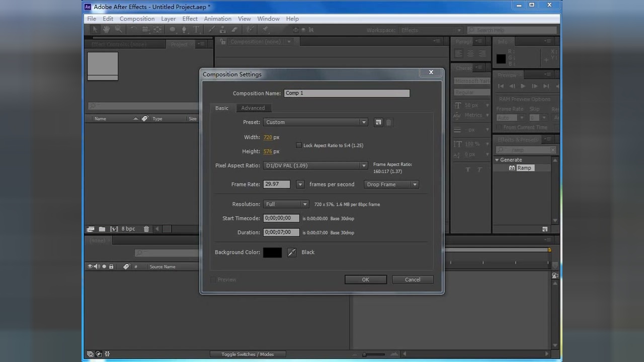
Task: Click Toggle Switches / Modes button
Action: pos(248,354)
